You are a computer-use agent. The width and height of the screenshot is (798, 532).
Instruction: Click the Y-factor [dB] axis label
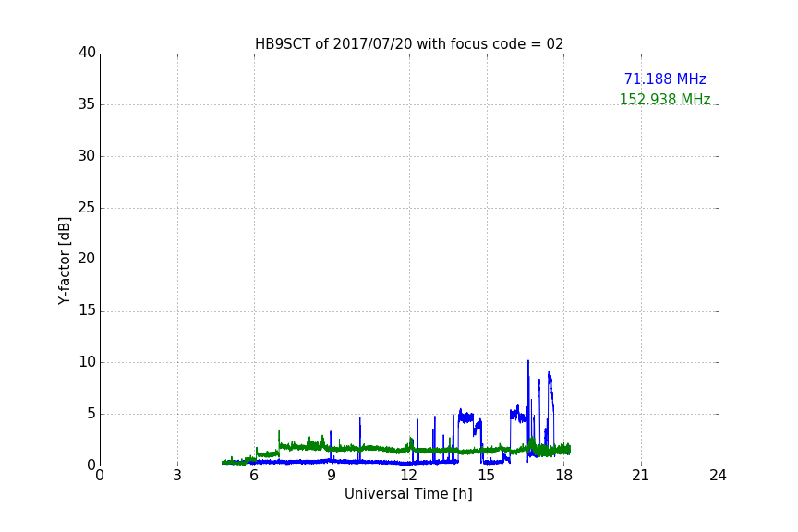64,260
